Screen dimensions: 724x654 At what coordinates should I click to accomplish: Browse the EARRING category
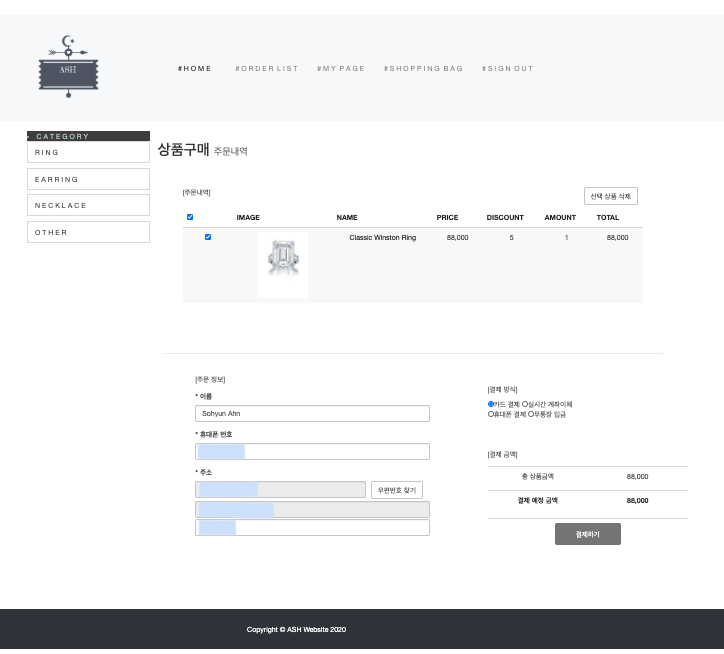[x=88, y=179]
